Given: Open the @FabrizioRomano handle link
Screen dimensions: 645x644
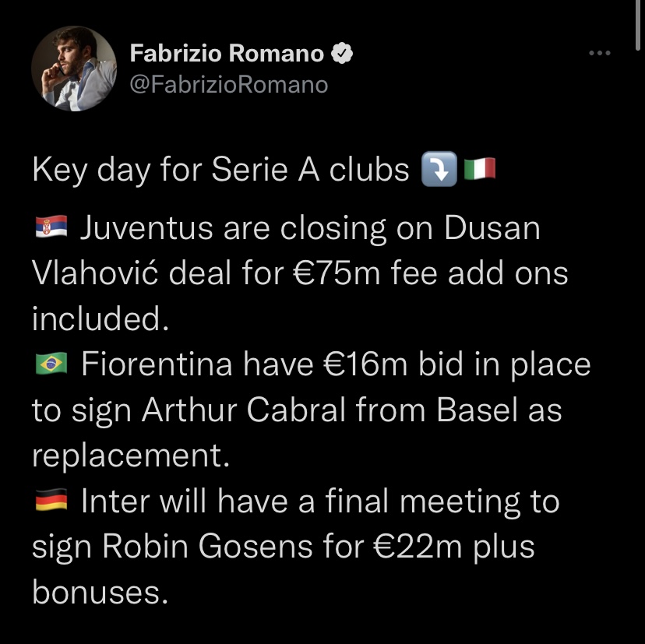Looking at the screenshot, I should [x=228, y=84].
